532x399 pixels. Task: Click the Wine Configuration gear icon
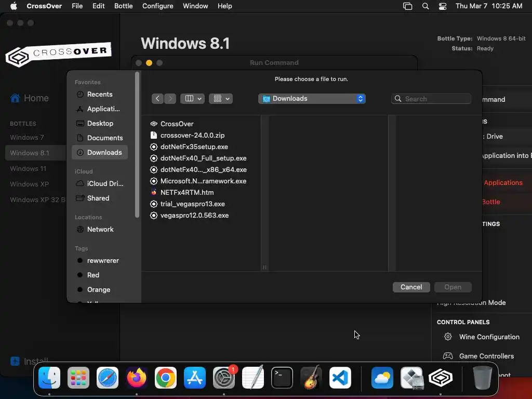(448, 337)
